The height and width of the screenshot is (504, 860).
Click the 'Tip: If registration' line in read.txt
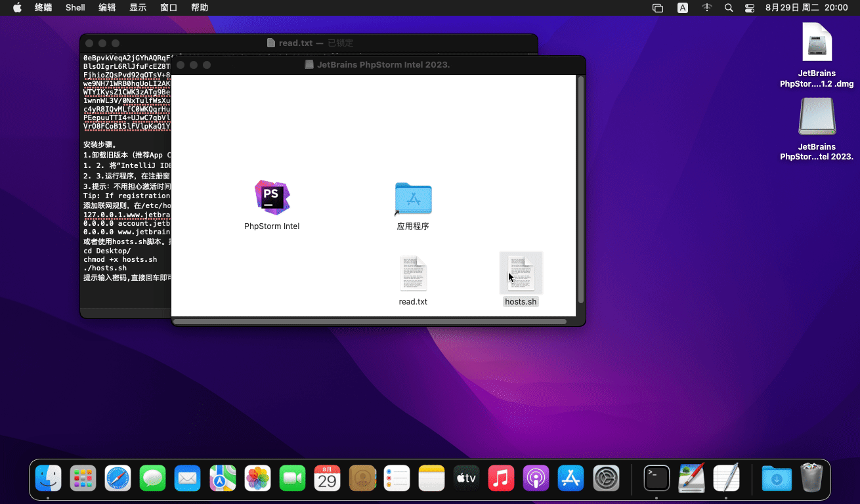(x=127, y=196)
